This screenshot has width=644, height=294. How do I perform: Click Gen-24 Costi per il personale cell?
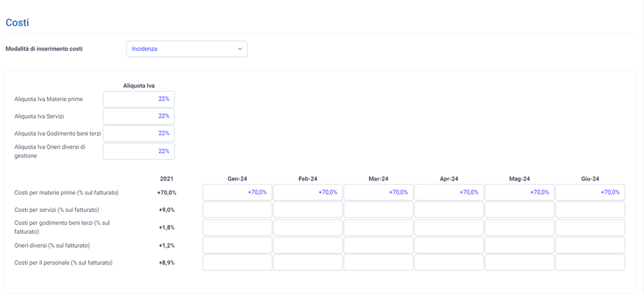coord(237,263)
